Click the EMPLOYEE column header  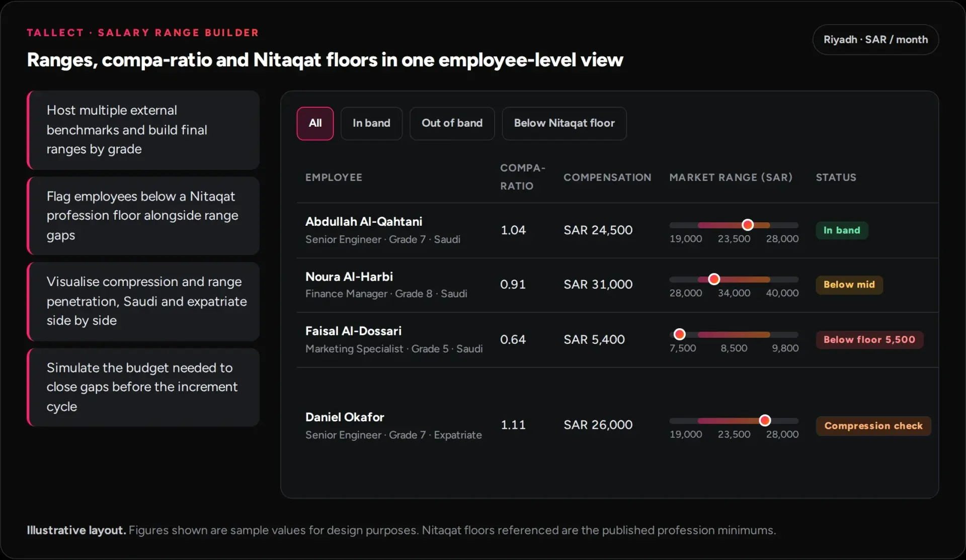tap(334, 177)
